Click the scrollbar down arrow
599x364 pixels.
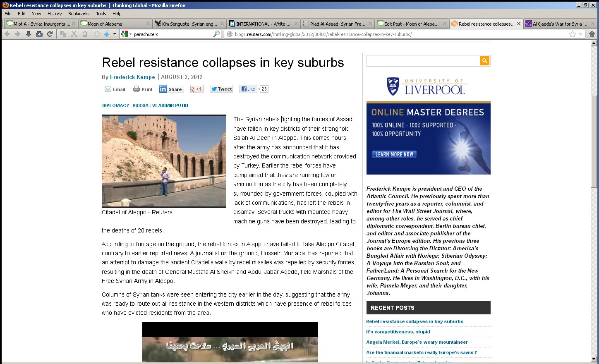click(x=594, y=359)
